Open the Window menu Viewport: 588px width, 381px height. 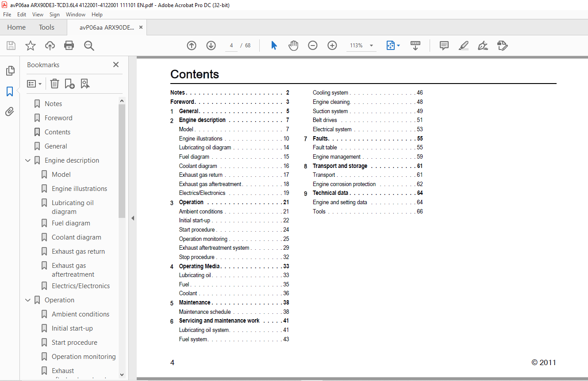pyautogui.click(x=76, y=15)
